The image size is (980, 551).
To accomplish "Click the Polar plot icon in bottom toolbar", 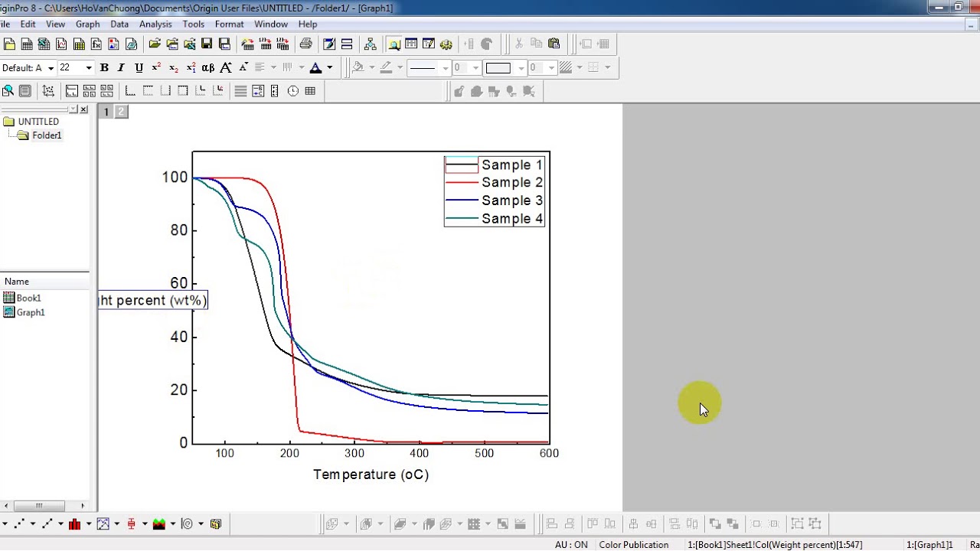I will [x=188, y=524].
